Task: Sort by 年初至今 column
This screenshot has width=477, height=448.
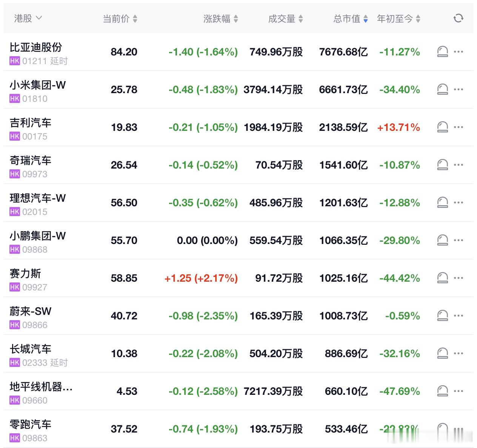Action: (x=399, y=18)
